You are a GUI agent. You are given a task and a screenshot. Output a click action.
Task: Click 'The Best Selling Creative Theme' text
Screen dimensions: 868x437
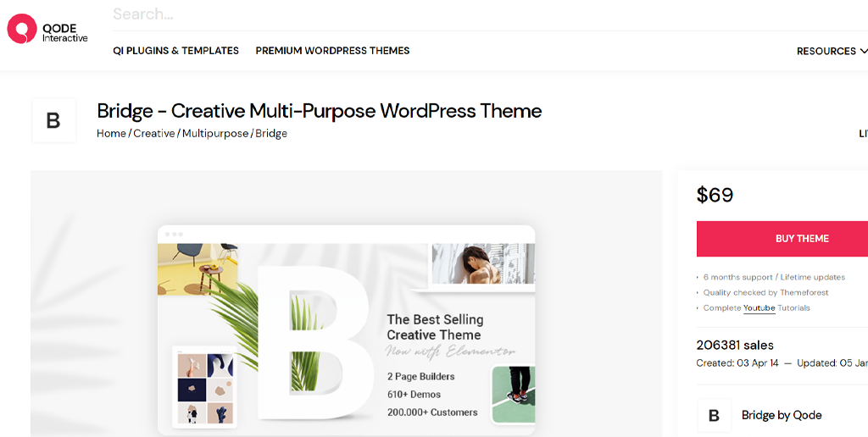[435, 327]
